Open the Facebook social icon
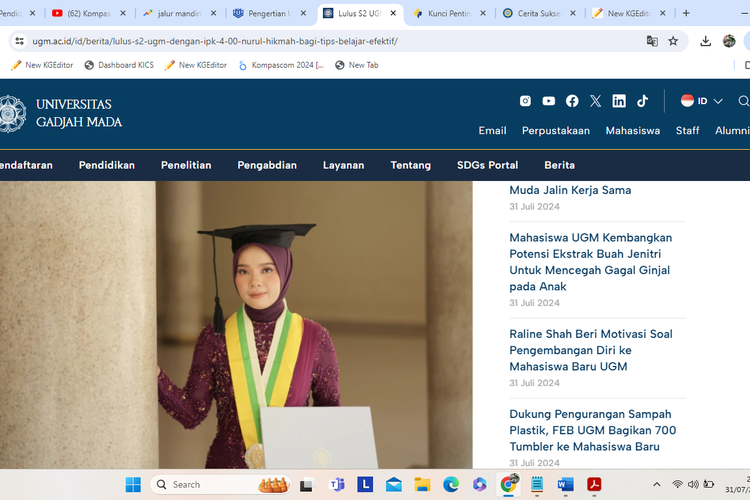The image size is (750, 500). 572,101
